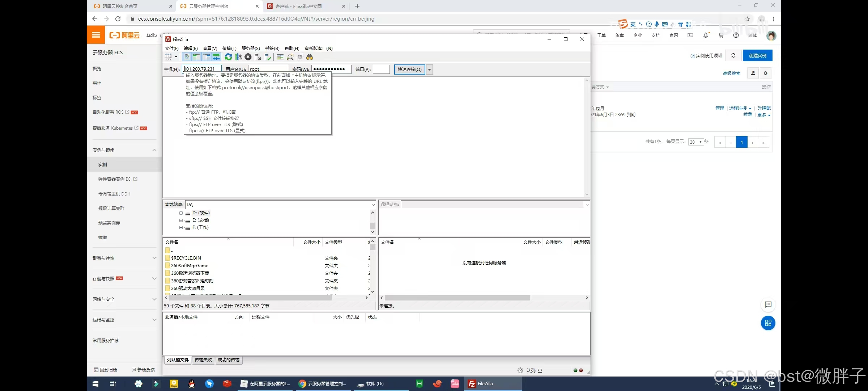The width and height of the screenshot is (868, 391).
Task: Click the process queue toolbar icon
Action: (x=238, y=57)
